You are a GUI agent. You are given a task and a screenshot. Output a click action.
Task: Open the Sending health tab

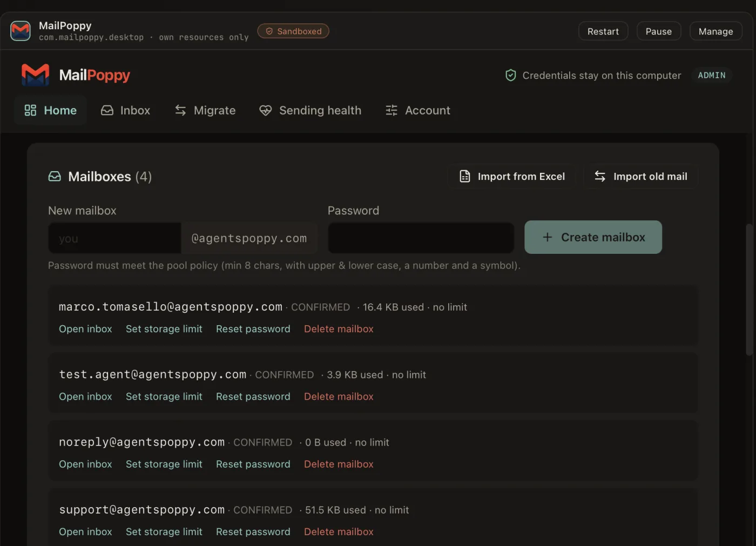click(x=310, y=110)
